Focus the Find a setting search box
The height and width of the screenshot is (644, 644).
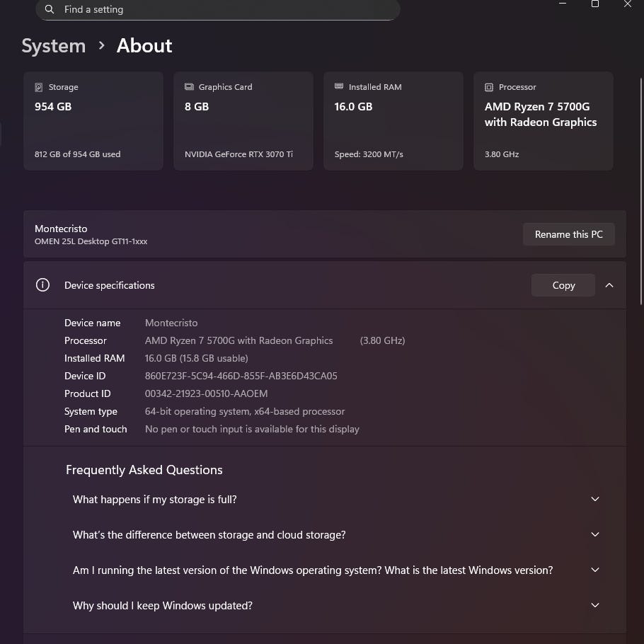coord(226,9)
